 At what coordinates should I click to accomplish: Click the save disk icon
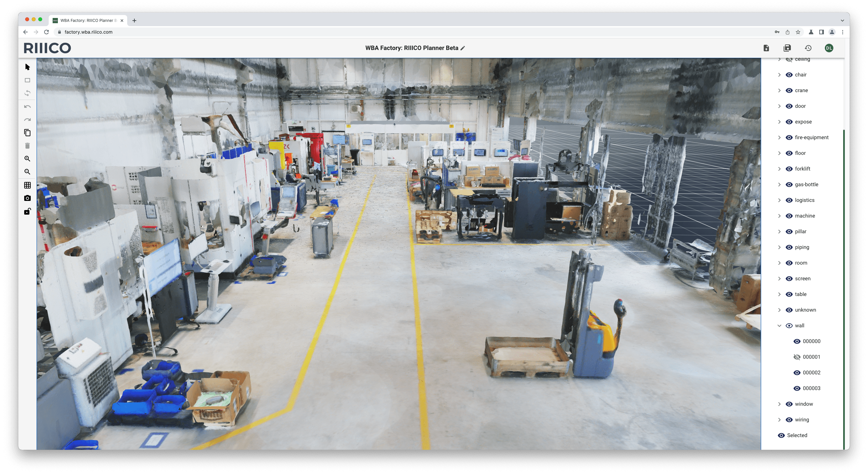[x=787, y=48]
